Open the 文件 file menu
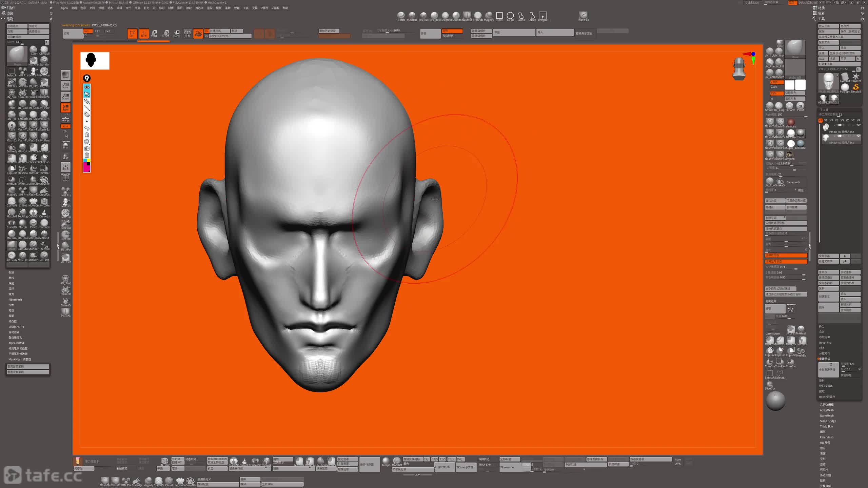Image resolution: width=868 pixels, height=488 pixels. 128,8
